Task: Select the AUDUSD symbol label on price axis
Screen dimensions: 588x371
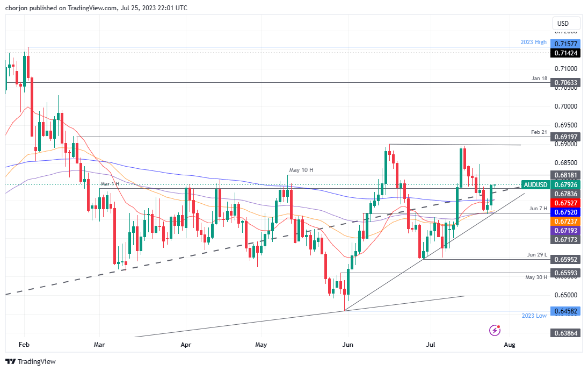Action: pos(537,185)
